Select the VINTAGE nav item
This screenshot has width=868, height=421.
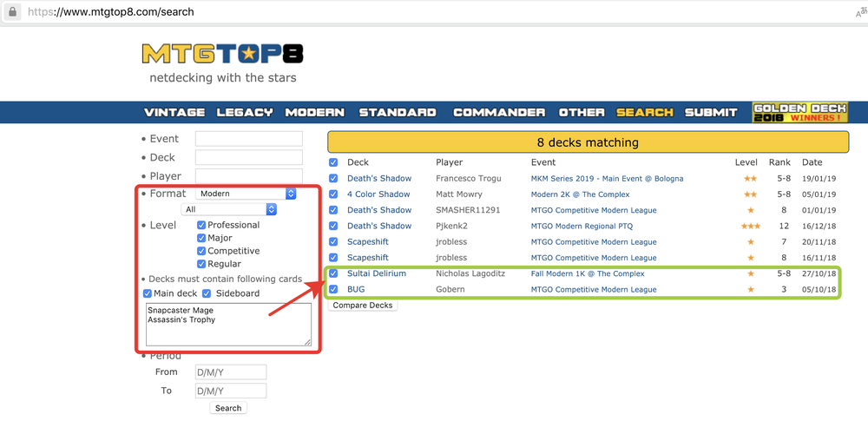(x=174, y=112)
